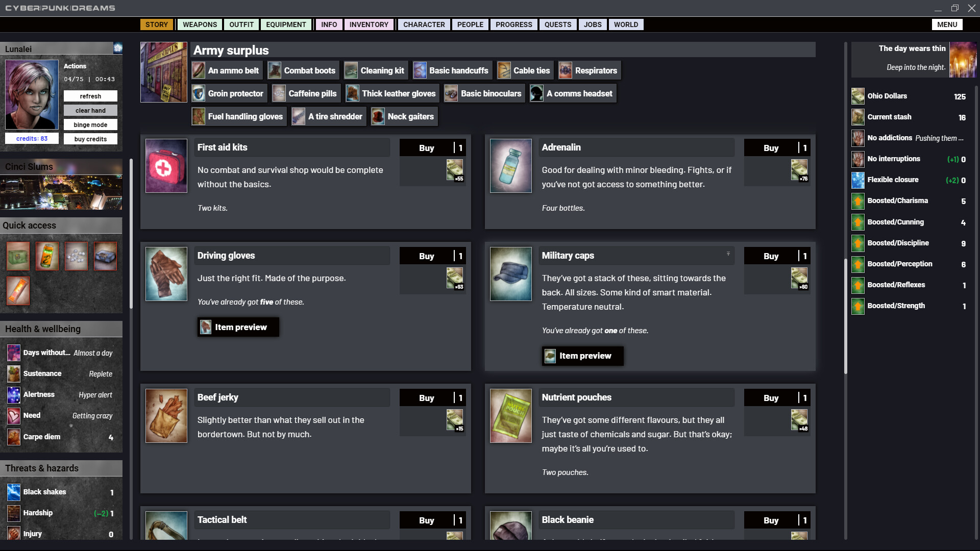Switch to the INVENTORY tab
This screenshot has height=551, width=980.
[x=369, y=24]
